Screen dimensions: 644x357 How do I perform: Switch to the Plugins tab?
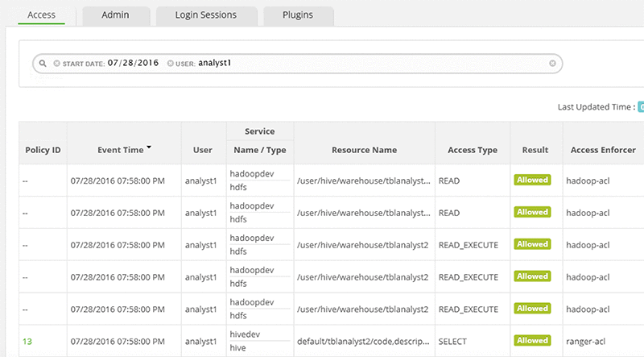coord(298,15)
